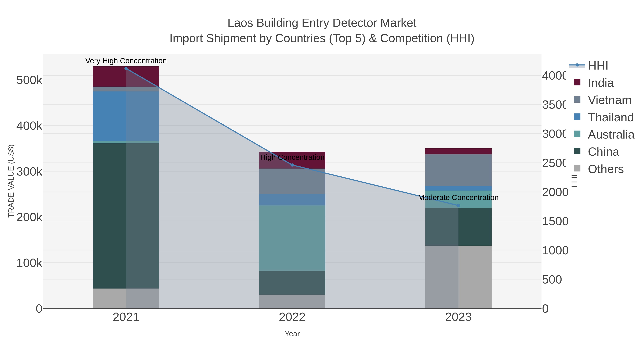Click the Others segment of the 2021 bar

pos(126,298)
